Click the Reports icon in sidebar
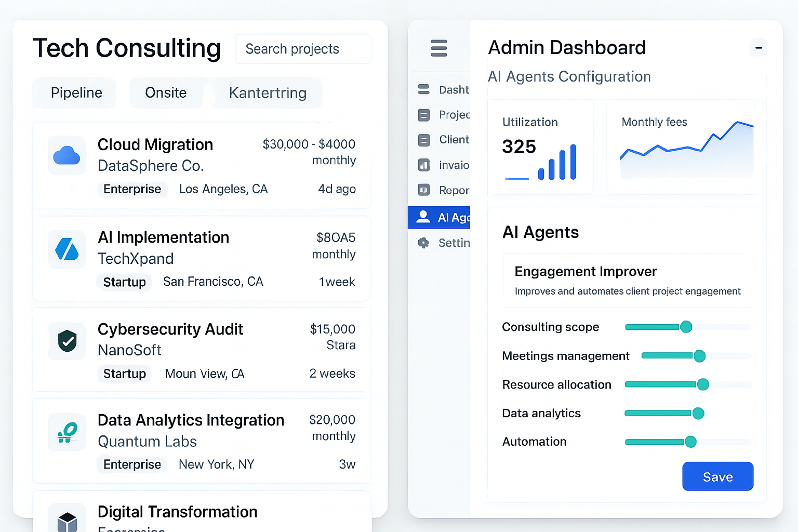798x532 pixels. (424, 190)
